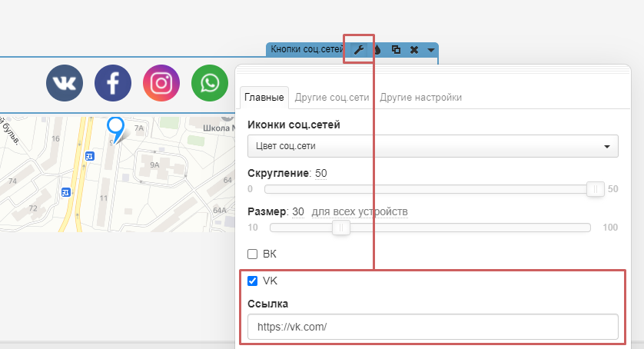Click the Скругление slider handle

(x=595, y=189)
